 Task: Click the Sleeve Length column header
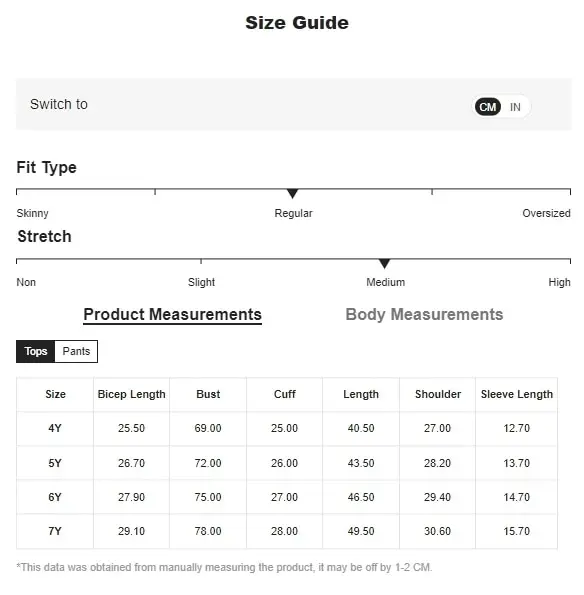coord(516,394)
